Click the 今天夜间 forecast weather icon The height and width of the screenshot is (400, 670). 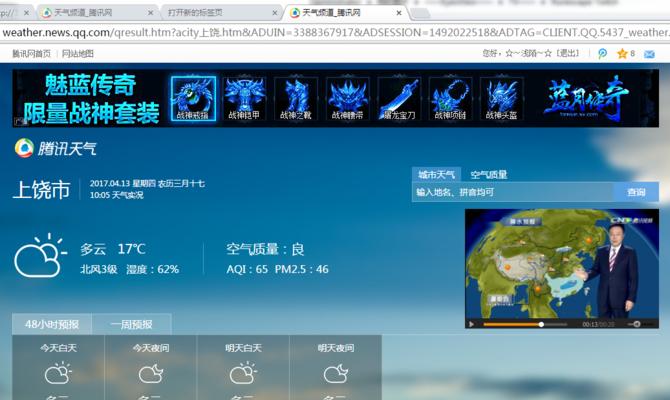[151, 373]
